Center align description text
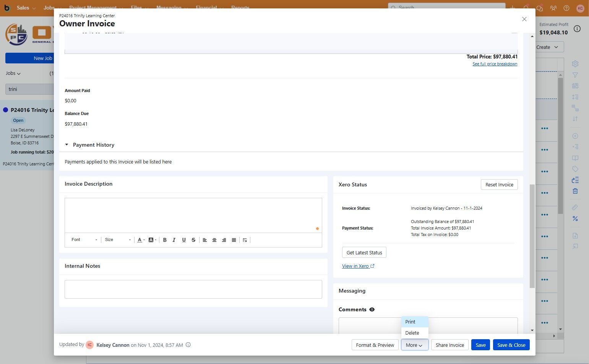 [214, 240]
